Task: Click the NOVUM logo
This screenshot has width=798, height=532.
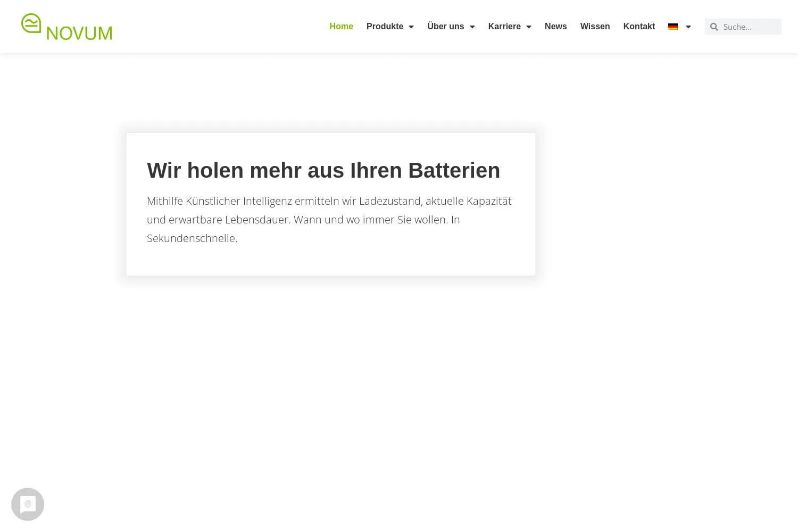Action: click(x=66, y=27)
